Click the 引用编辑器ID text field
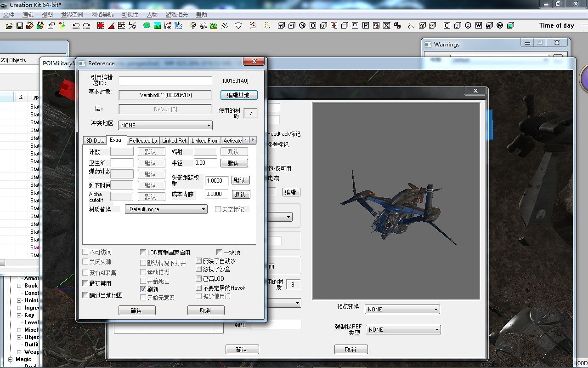The width and height of the screenshot is (588, 368). pos(165,81)
